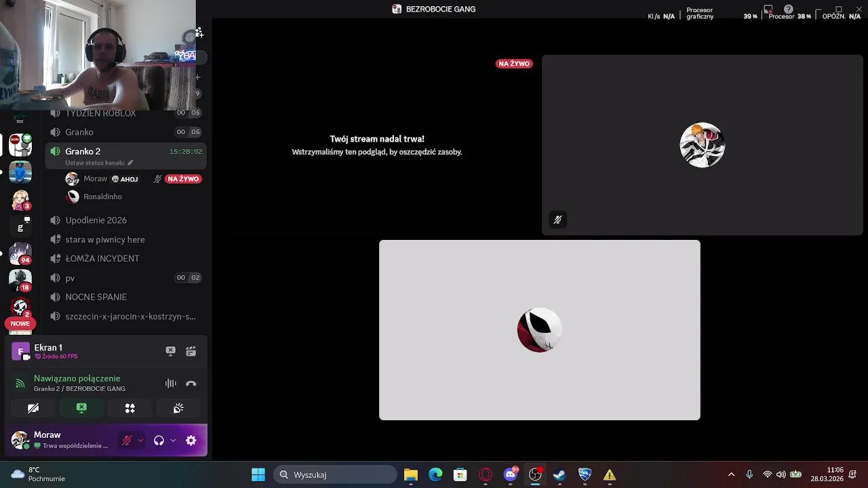Select the Moraw participant video tile
The width and height of the screenshot is (868, 488).
[703, 145]
